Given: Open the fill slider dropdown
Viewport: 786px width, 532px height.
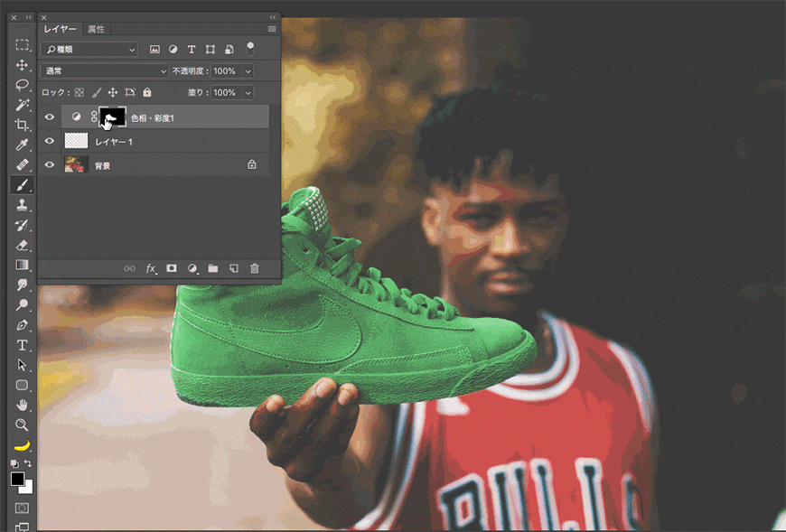Looking at the screenshot, I should pos(248,93).
